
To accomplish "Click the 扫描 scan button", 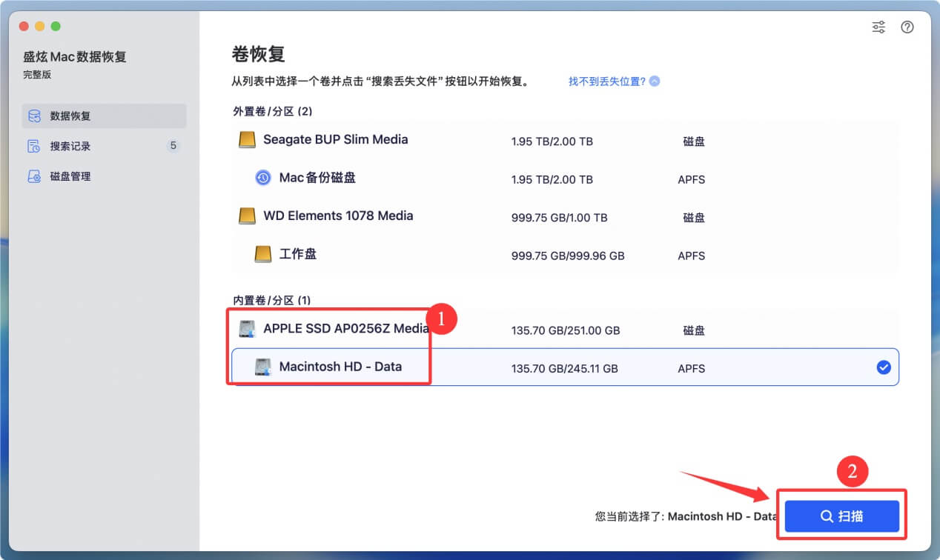I will click(841, 515).
